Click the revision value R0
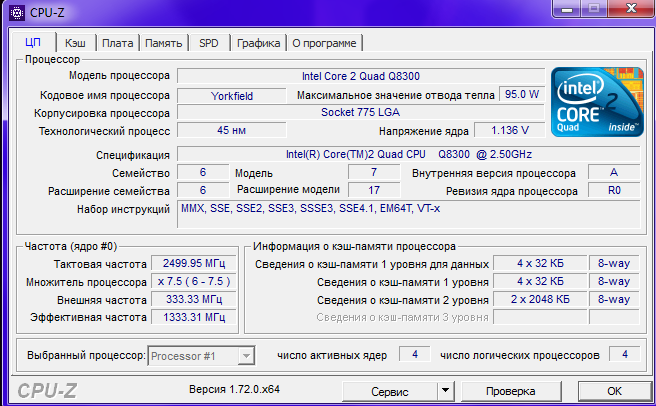656x406 pixels. coord(614,190)
